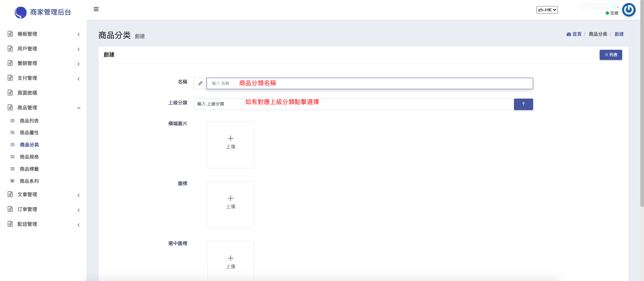Click the up-arrow button for parent category
644x281 pixels.
[x=523, y=104]
